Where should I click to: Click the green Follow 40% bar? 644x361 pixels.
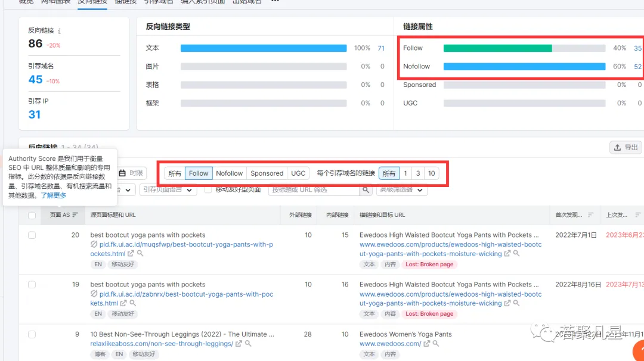click(x=498, y=48)
